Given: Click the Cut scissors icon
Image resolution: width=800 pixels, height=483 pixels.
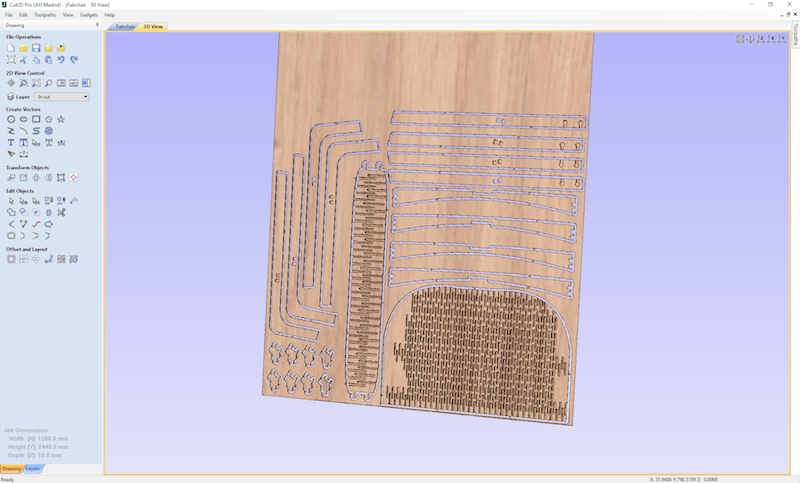Looking at the screenshot, I should click(23, 60).
